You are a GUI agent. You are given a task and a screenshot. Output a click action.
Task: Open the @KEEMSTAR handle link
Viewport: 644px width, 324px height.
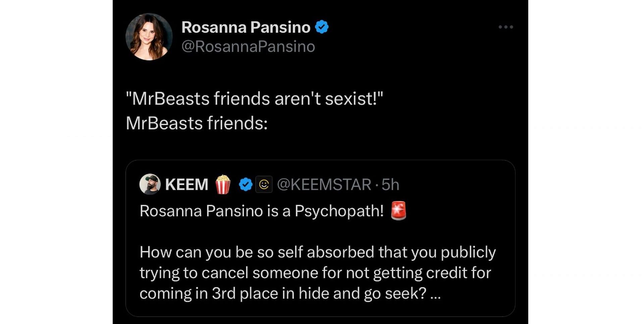[x=324, y=184]
